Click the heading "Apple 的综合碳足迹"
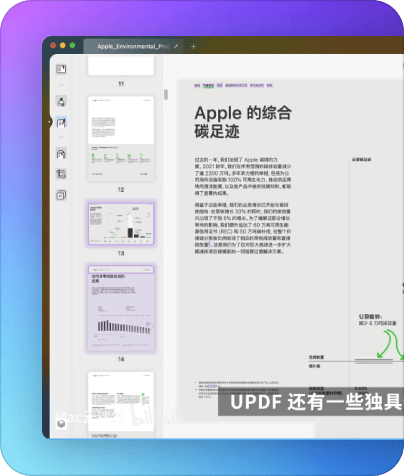The width and height of the screenshot is (404, 476). point(243,122)
